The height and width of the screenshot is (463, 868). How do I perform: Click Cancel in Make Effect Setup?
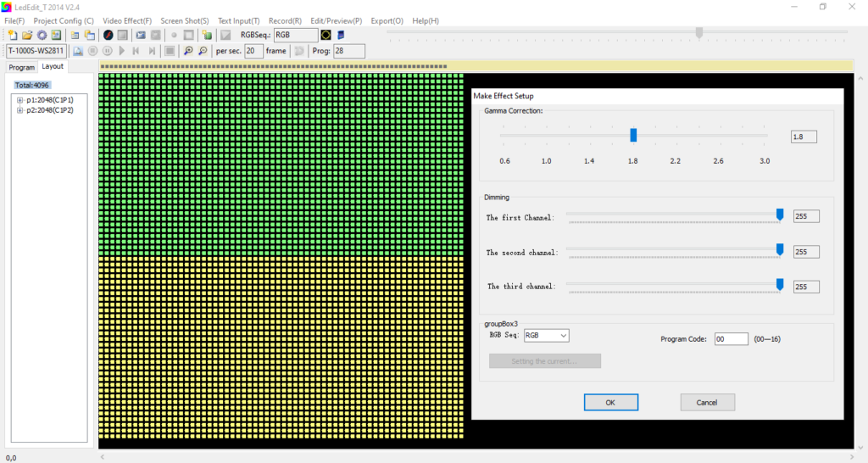708,402
